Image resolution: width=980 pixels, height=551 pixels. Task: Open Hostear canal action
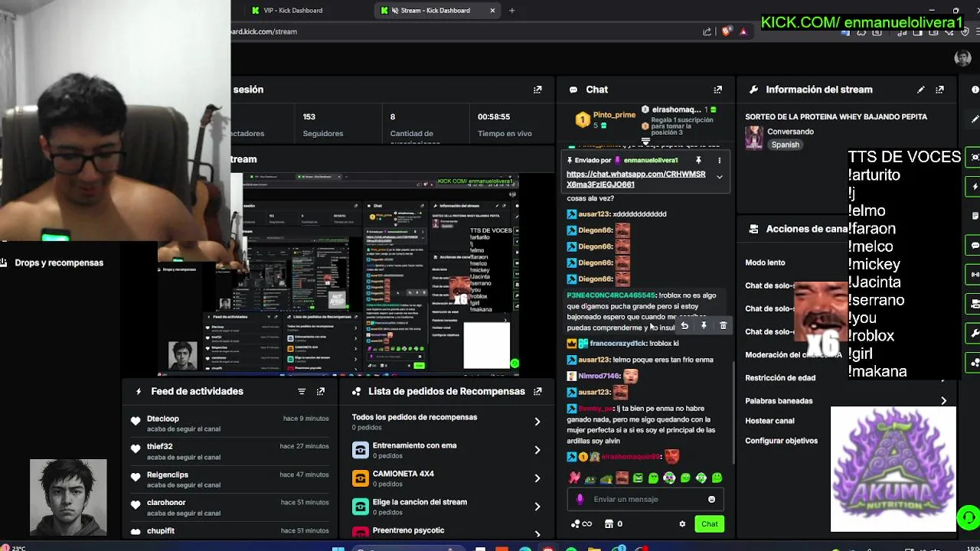tap(769, 421)
